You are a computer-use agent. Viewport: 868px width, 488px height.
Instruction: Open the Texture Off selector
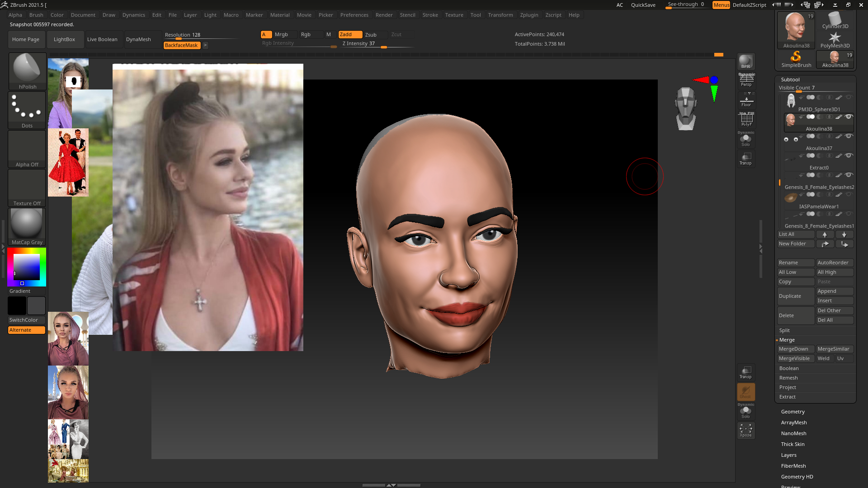point(27,188)
